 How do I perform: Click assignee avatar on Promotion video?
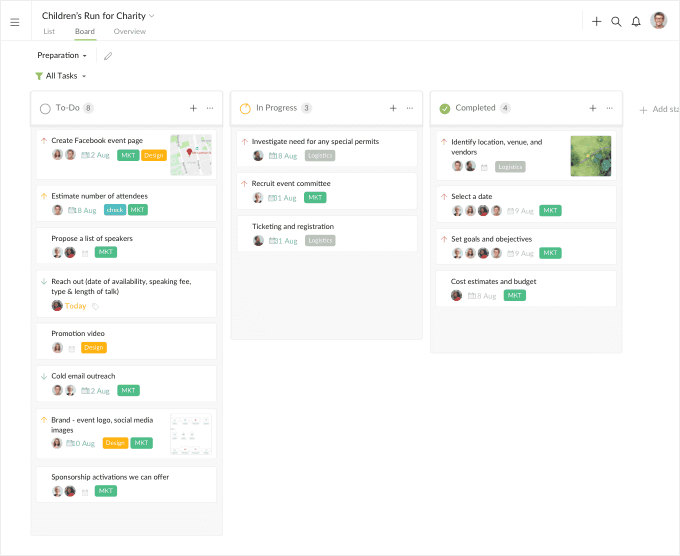click(x=57, y=347)
